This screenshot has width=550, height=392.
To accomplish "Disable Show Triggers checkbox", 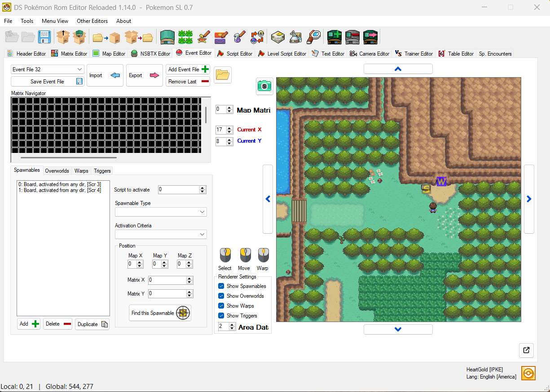I will [x=221, y=316].
